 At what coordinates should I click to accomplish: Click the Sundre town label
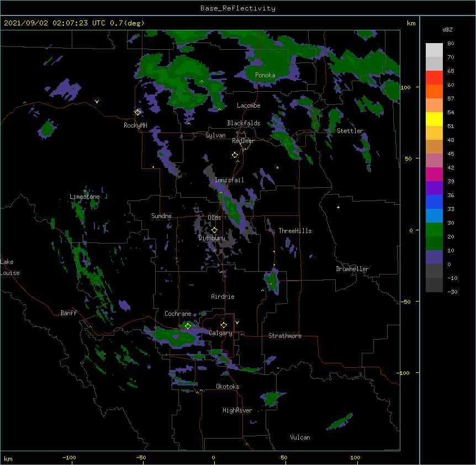(x=161, y=216)
